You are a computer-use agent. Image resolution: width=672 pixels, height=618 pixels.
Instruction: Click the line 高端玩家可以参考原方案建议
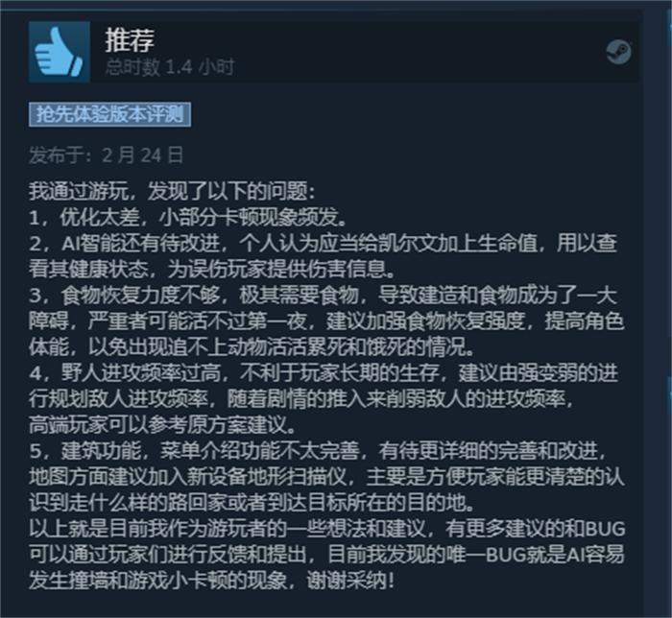163,425
